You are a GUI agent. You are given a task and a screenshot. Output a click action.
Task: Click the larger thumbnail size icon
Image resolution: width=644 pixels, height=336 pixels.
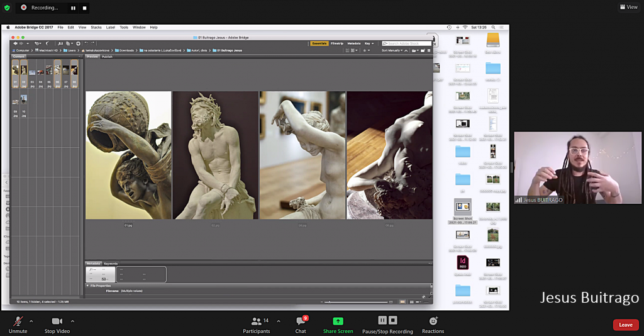(x=391, y=302)
